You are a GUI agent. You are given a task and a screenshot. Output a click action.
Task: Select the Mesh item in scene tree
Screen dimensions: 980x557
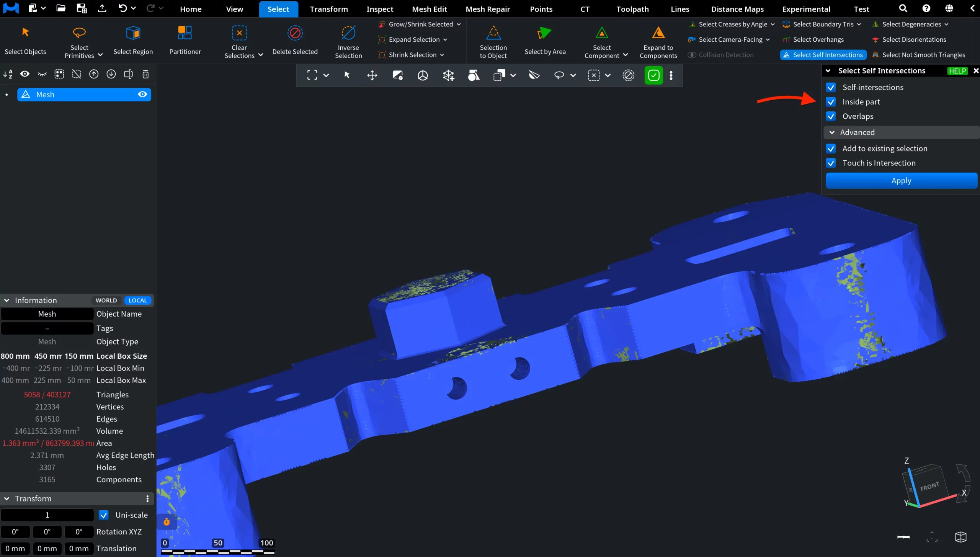coord(84,95)
